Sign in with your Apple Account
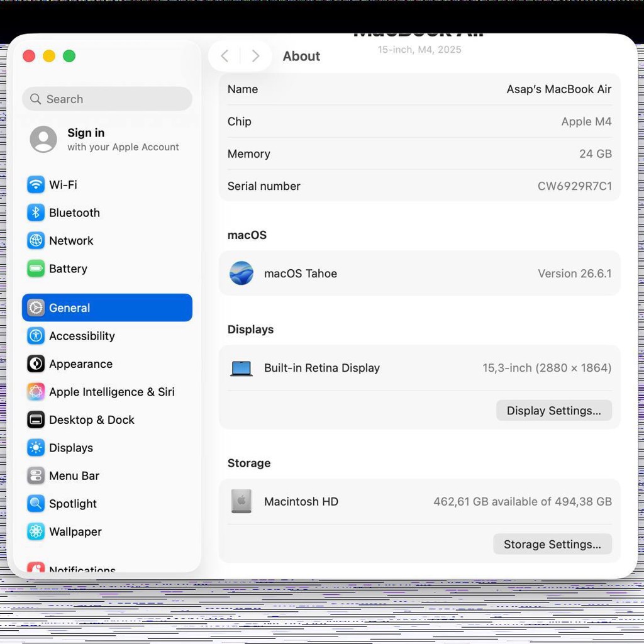The width and height of the screenshot is (644, 644). 107,139
